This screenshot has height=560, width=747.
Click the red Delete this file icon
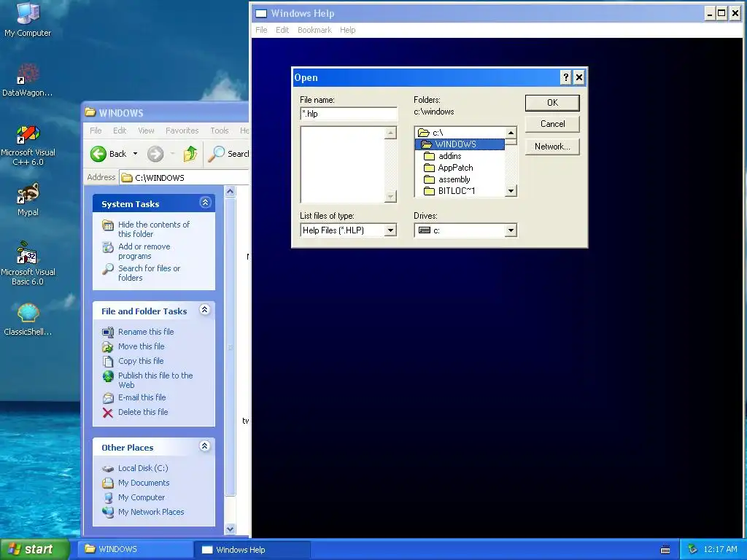tap(108, 413)
